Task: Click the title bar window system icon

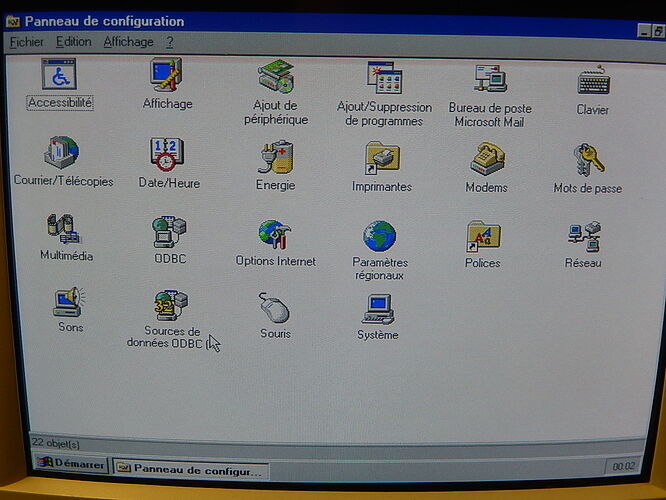Action: 13,21
